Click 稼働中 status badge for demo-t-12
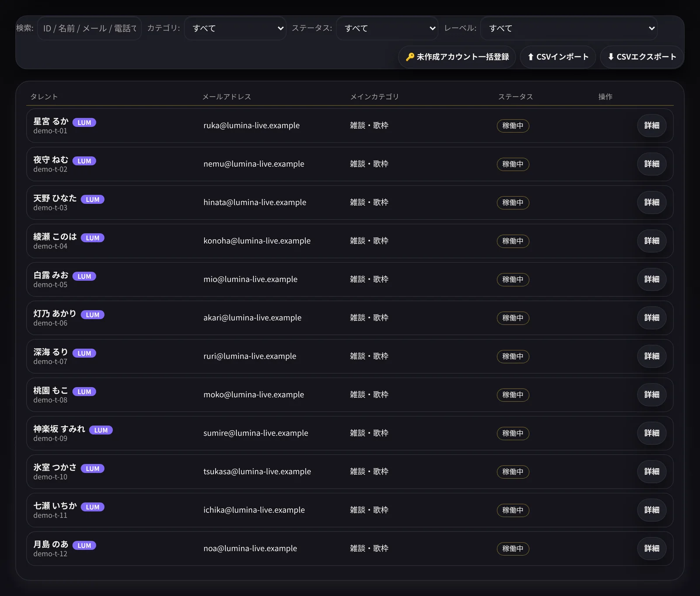Screen dimensions: 700x596 (513, 549)
